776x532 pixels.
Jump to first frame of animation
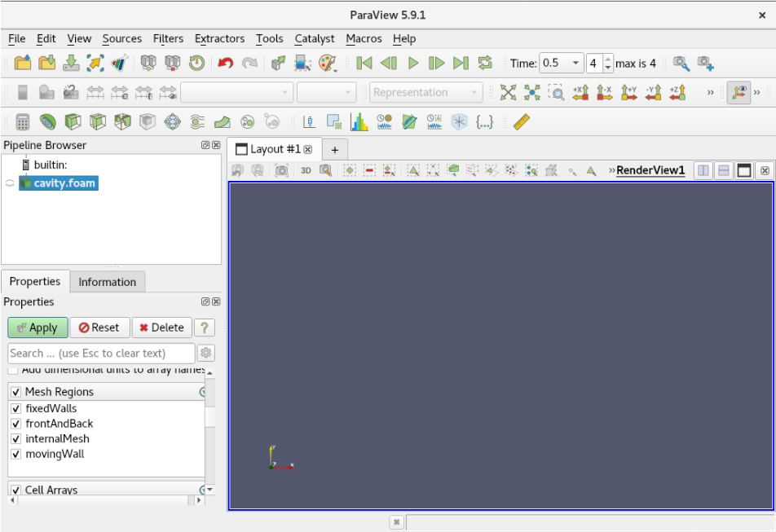[x=364, y=63]
